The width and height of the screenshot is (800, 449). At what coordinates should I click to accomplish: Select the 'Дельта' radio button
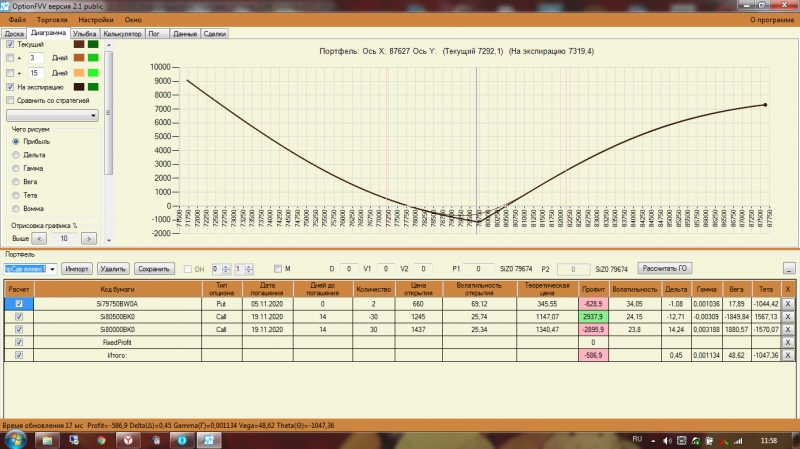point(16,155)
